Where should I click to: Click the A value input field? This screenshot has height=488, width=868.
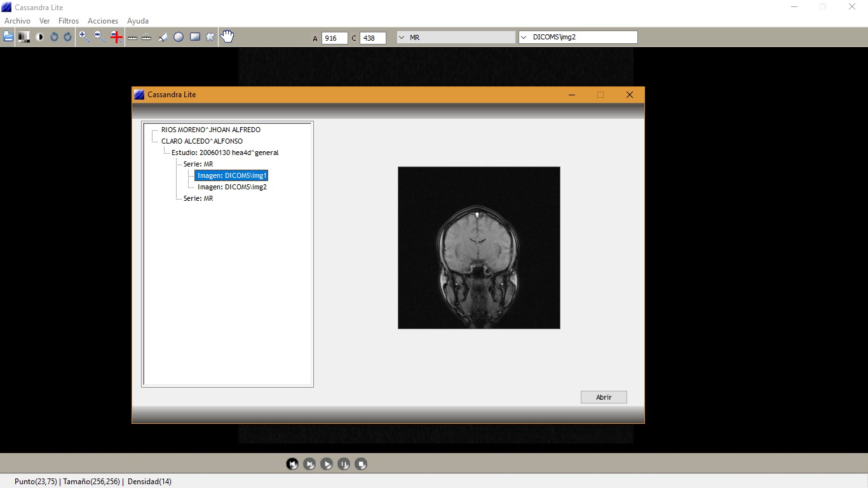click(334, 38)
